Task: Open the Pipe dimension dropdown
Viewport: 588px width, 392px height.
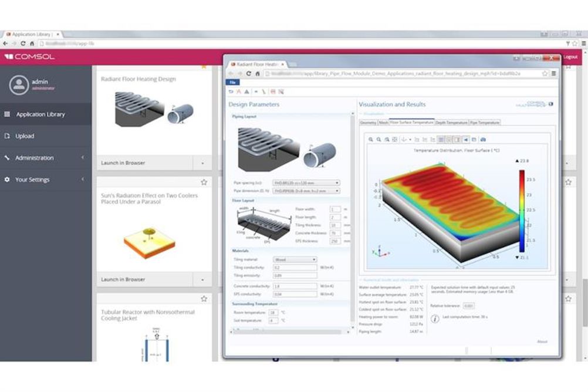Action: tap(306, 191)
